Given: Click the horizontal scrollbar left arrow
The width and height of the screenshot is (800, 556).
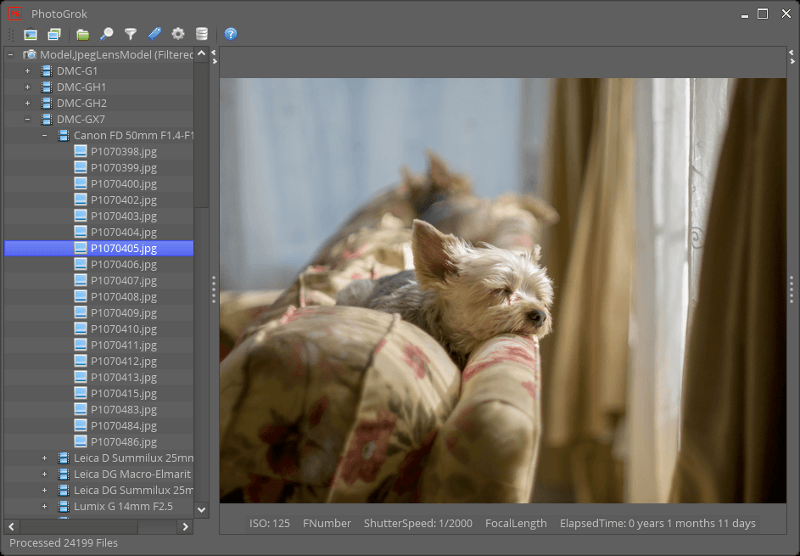Looking at the screenshot, I should 12,526.
